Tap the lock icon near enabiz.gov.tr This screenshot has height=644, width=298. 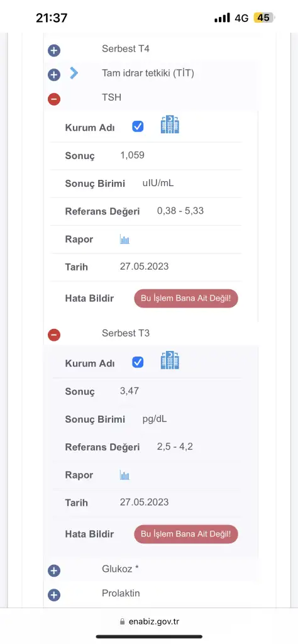pos(122,622)
